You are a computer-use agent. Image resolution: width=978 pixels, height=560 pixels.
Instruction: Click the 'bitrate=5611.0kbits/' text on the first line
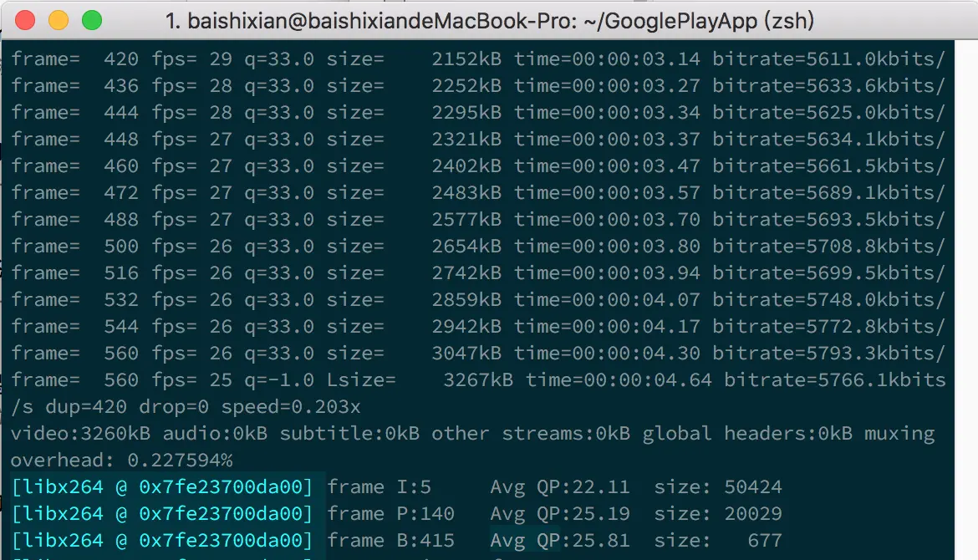pos(828,59)
